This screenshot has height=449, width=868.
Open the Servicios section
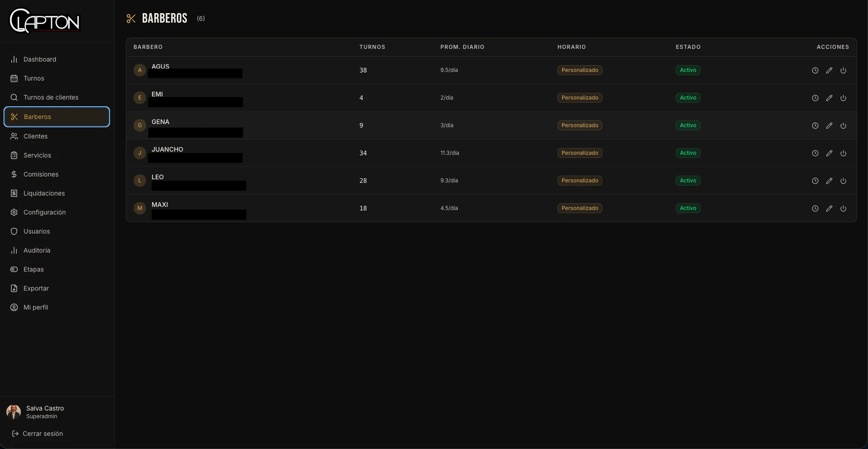coord(57,155)
